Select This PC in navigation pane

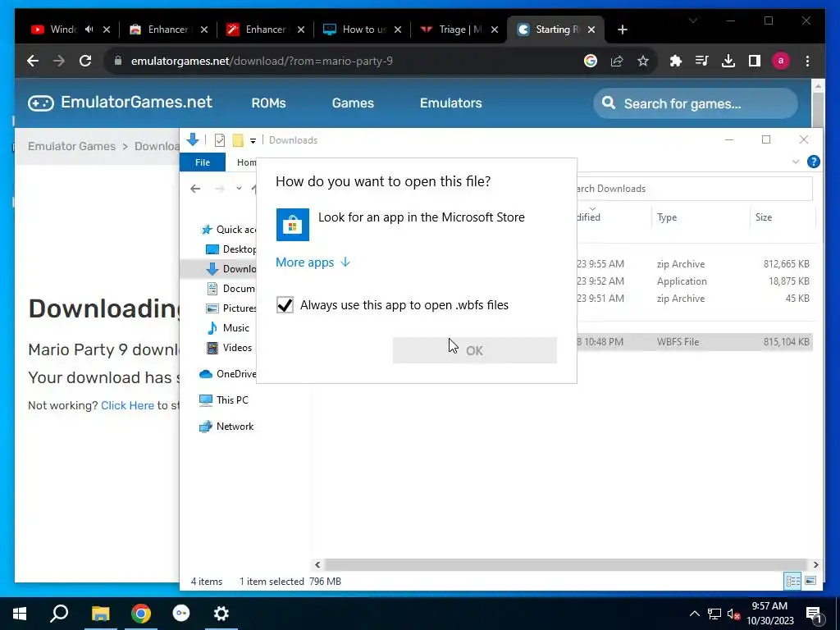coord(224,400)
